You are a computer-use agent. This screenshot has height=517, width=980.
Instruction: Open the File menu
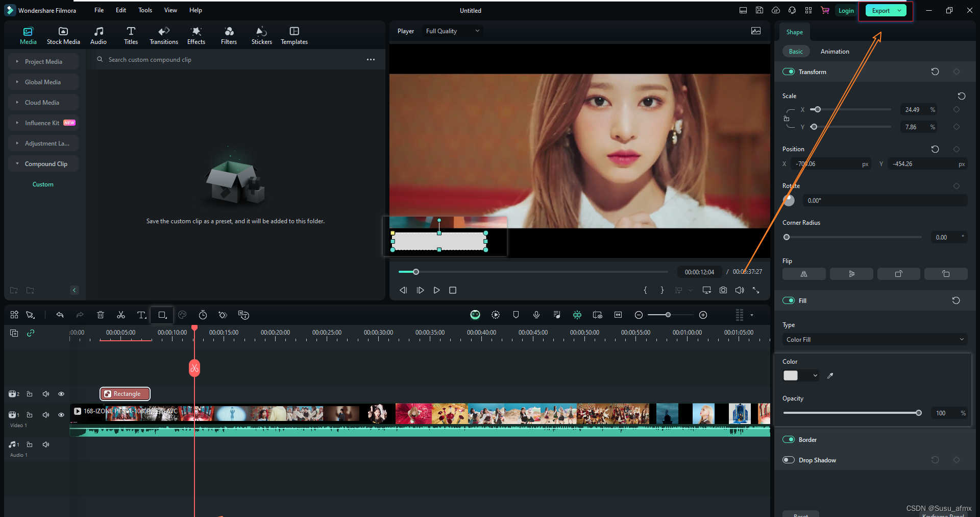[99, 10]
